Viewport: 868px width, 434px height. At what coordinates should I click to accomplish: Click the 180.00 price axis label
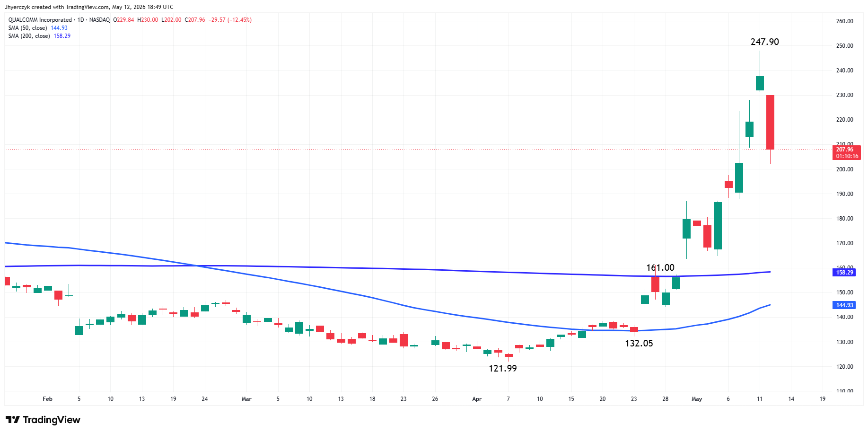tap(844, 219)
